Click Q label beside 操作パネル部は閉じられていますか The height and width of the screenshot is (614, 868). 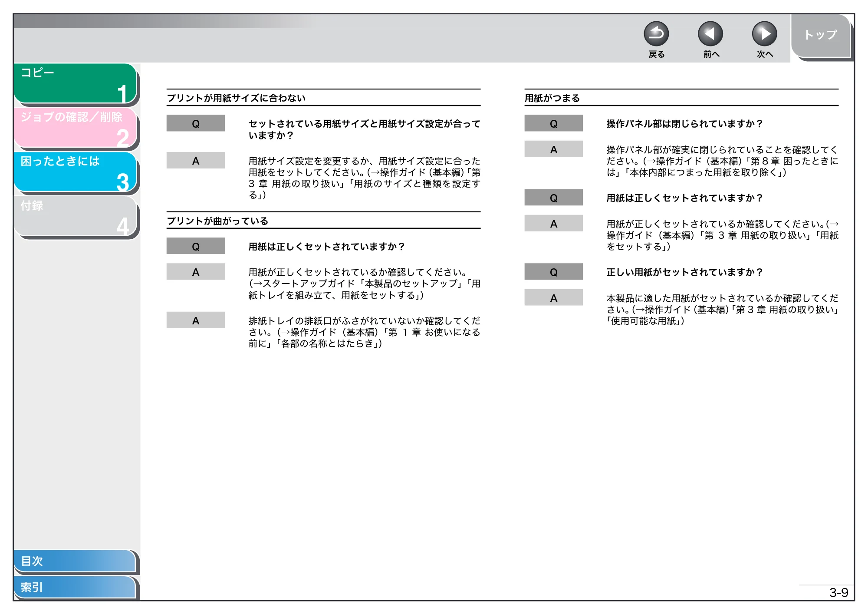click(x=553, y=123)
